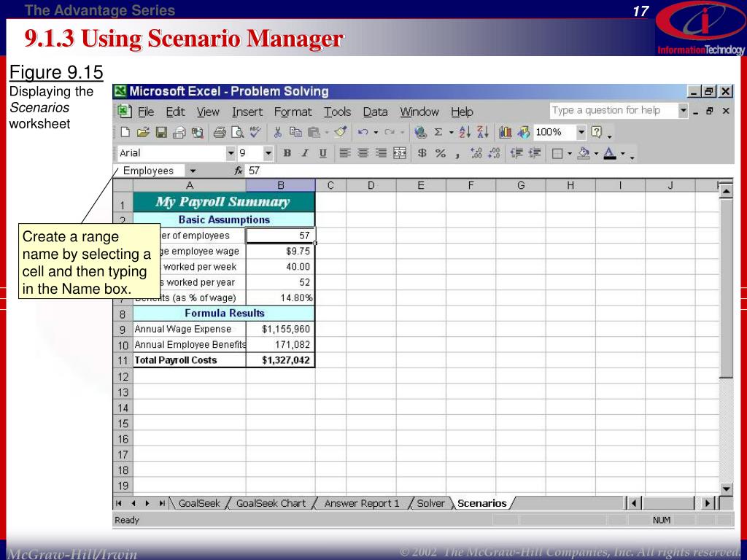Screen dimensions: 747x560
Task: Select column C header
Action: 330,185
